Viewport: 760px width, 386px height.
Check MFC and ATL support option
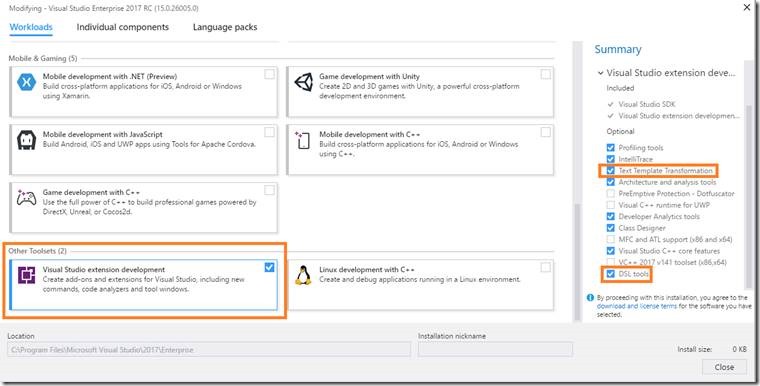[611, 240]
